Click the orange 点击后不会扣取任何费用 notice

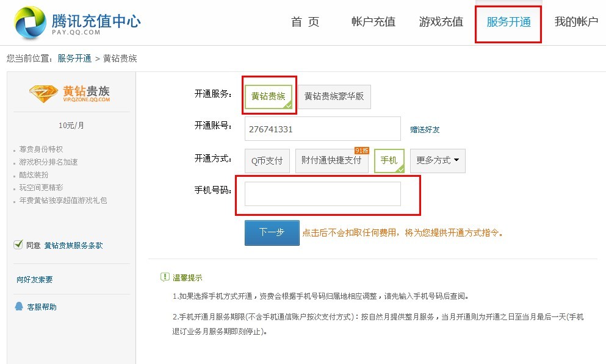pyautogui.click(x=402, y=233)
